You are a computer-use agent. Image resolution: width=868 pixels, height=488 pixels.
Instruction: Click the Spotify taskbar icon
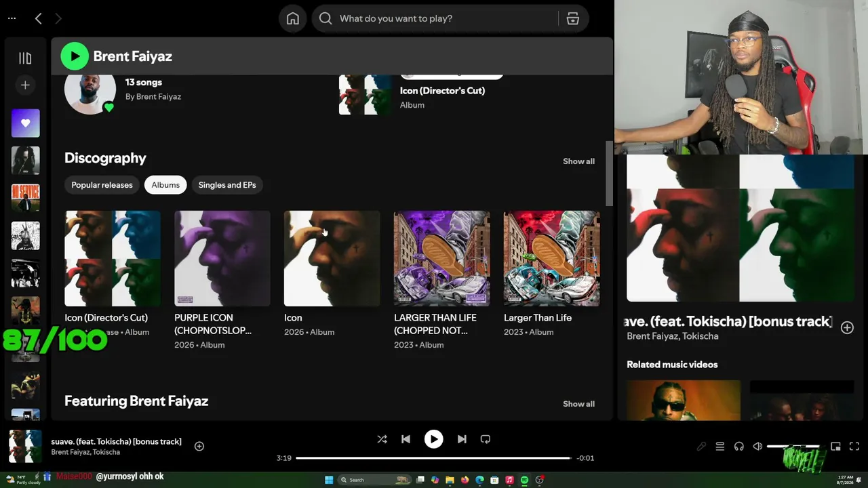tap(524, 480)
